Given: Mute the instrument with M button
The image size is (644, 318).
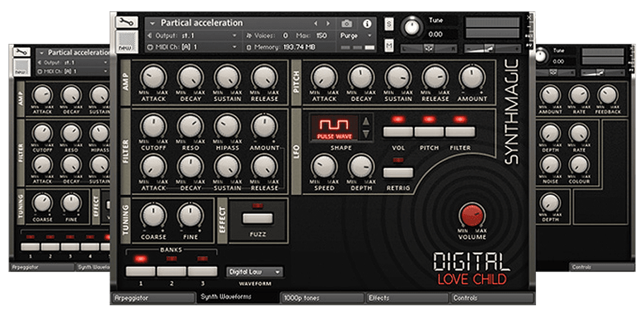Looking at the screenshot, I should pos(389,45).
